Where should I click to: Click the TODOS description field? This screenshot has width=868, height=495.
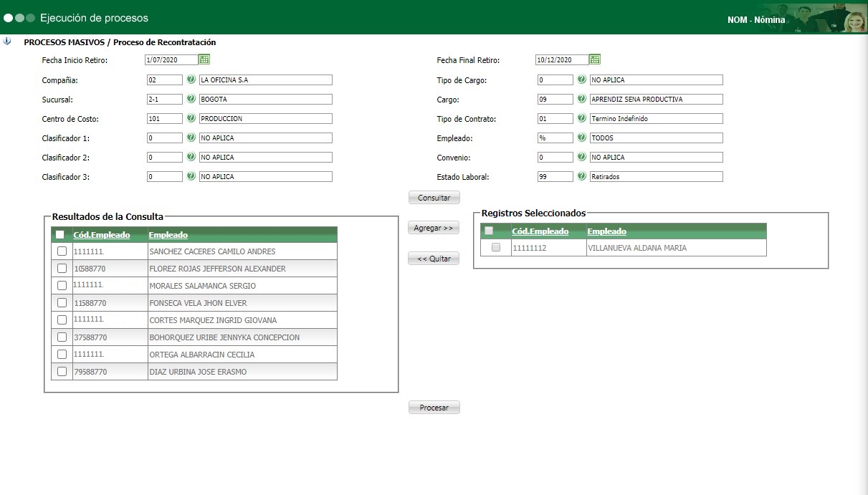(657, 138)
